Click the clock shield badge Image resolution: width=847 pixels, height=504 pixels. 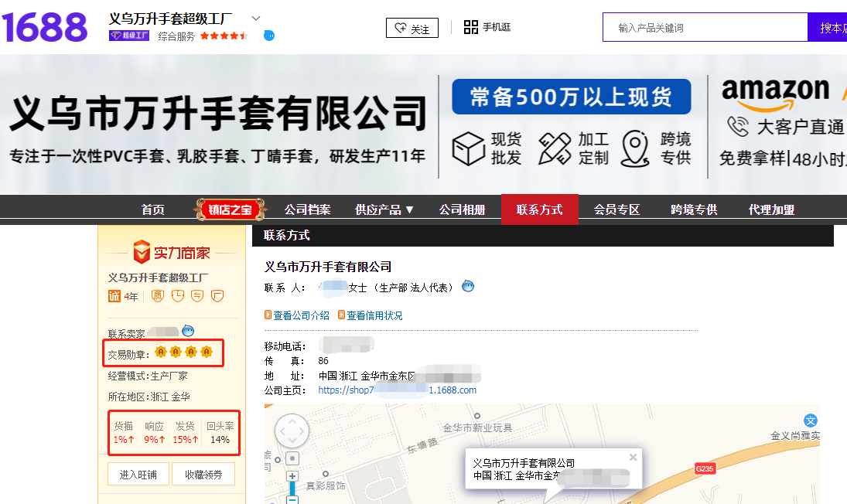coord(178,296)
